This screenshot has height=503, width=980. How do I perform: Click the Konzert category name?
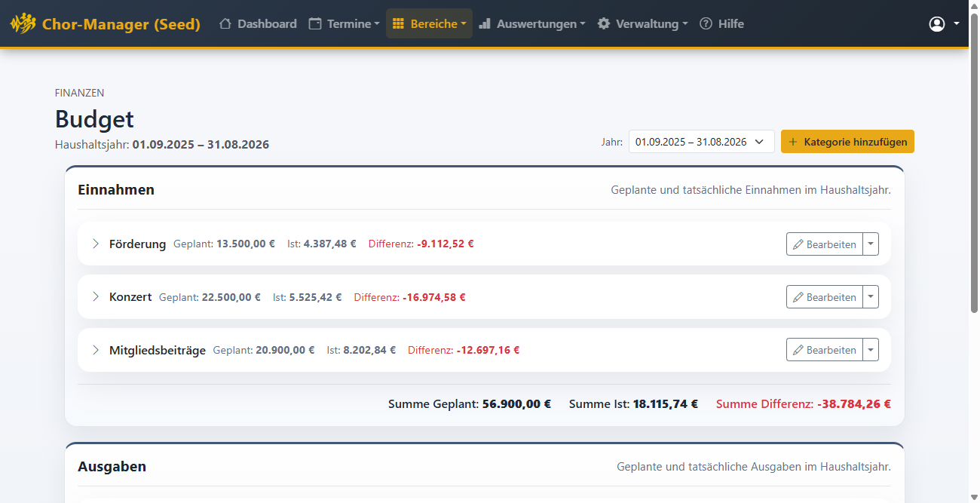(130, 297)
